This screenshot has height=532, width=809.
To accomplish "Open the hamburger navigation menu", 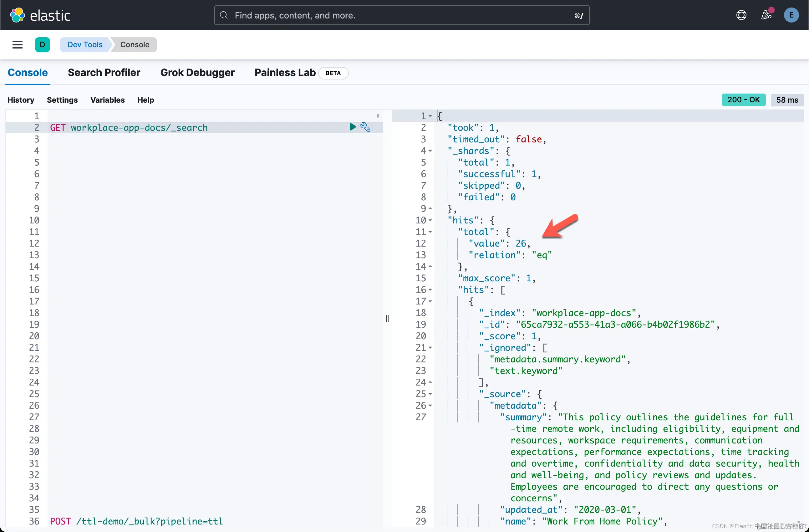I will pyautogui.click(x=17, y=44).
